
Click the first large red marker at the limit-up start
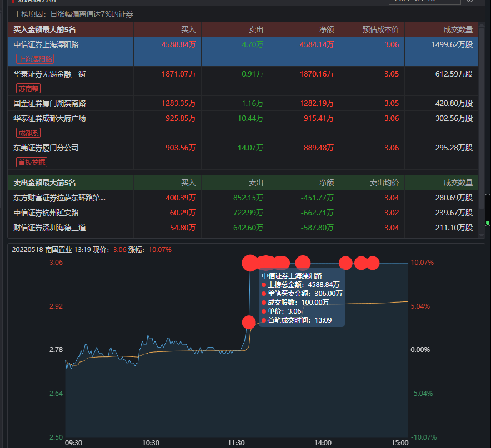point(250,263)
